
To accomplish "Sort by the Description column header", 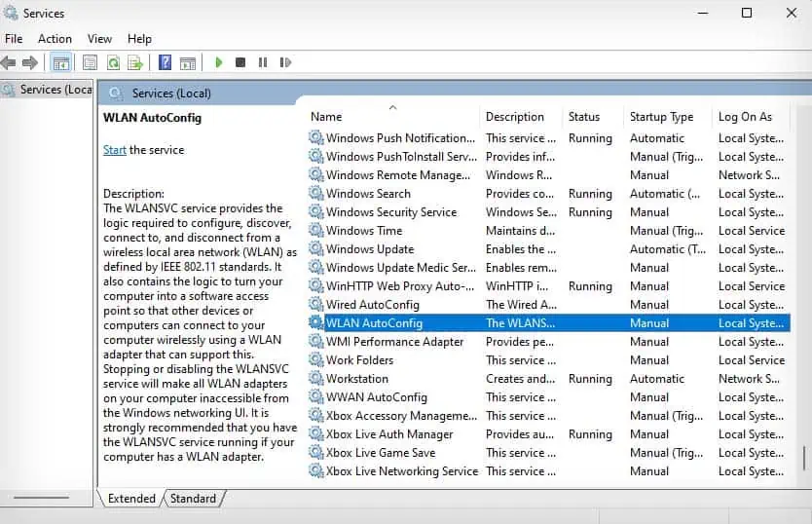I will 521,117.
